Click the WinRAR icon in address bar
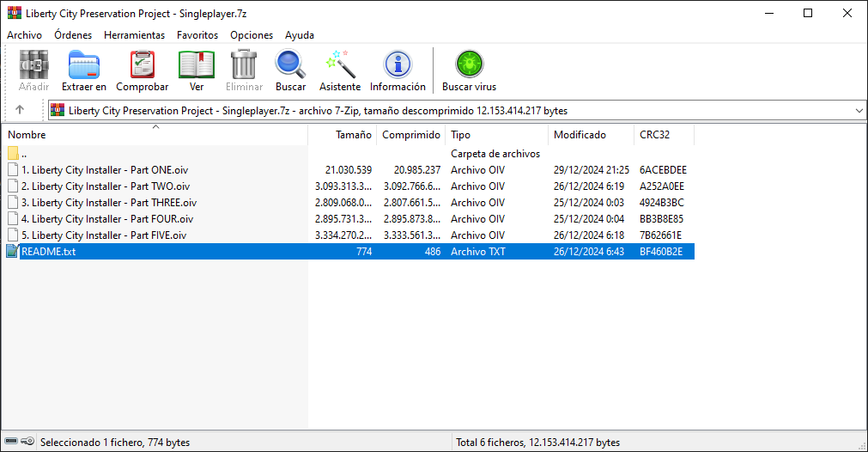Screen dimensions: 868x452 [x=57, y=110]
